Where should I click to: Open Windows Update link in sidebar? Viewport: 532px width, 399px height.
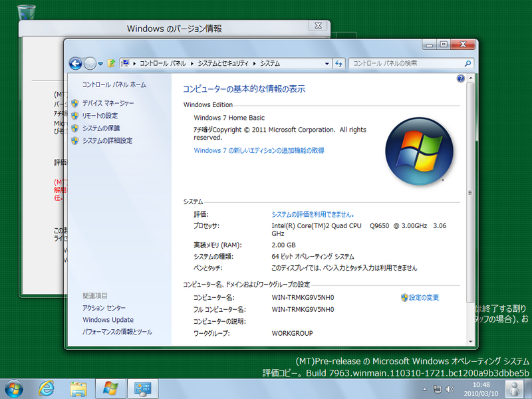click(x=108, y=320)
